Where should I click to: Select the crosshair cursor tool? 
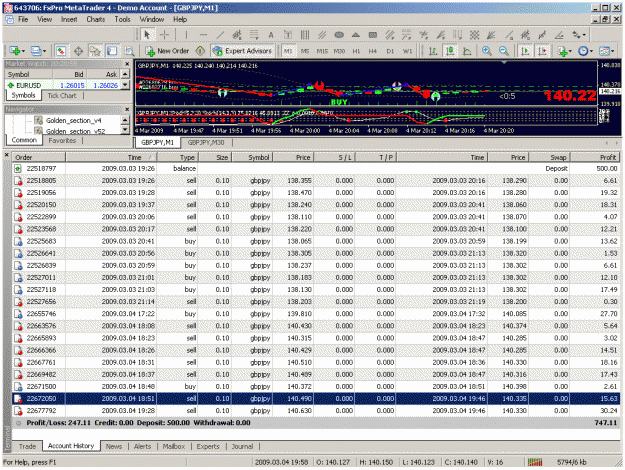164,35
